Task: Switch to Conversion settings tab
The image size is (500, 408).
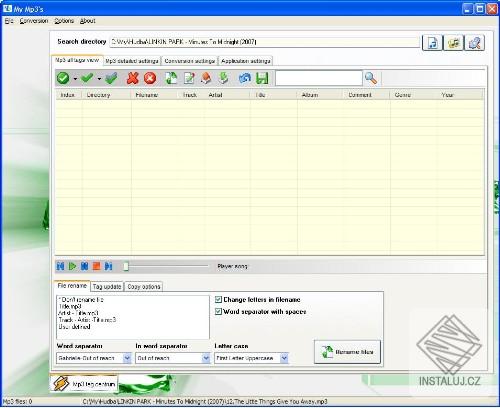Action: pos(190,61)
